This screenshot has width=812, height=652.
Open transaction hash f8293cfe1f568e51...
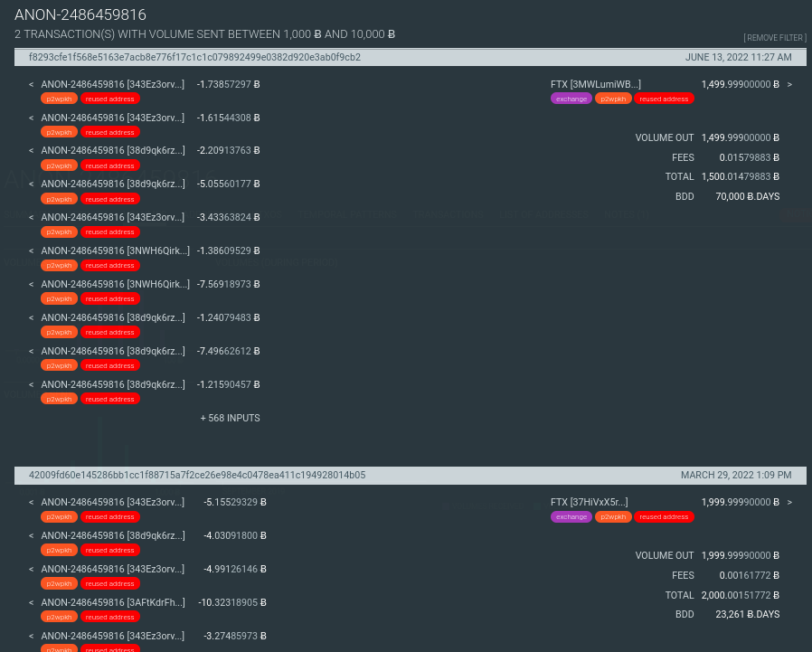point(194,57)
